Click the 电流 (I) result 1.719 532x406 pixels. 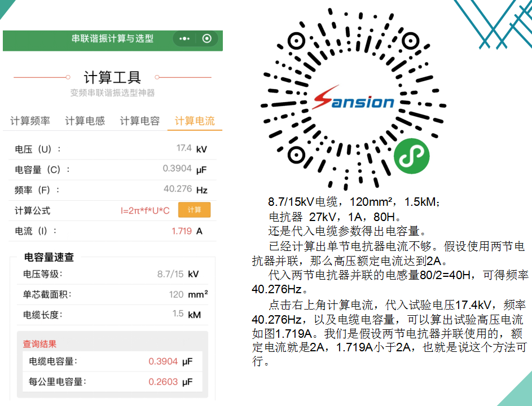coord(182,231)
